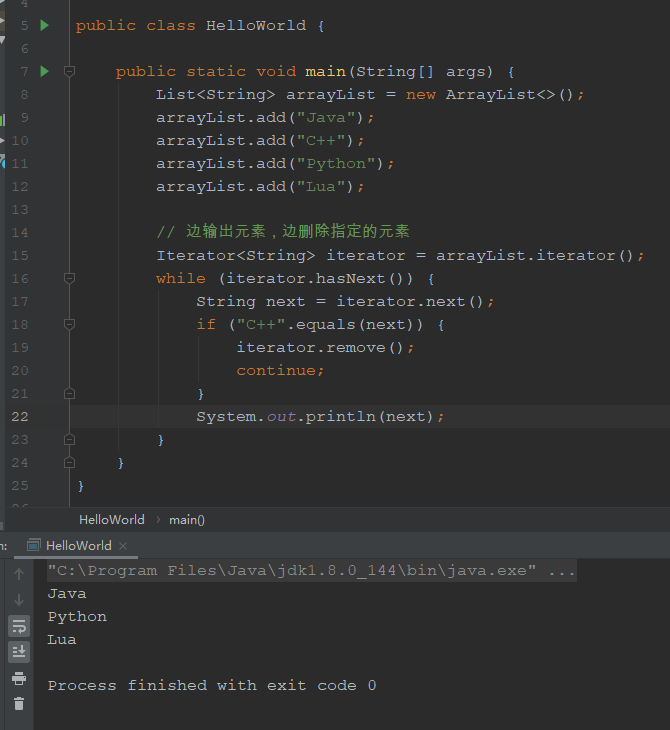Click HelloWorld in the breadcrumb bar
This screenshot has height=730, width=670.
112,520
